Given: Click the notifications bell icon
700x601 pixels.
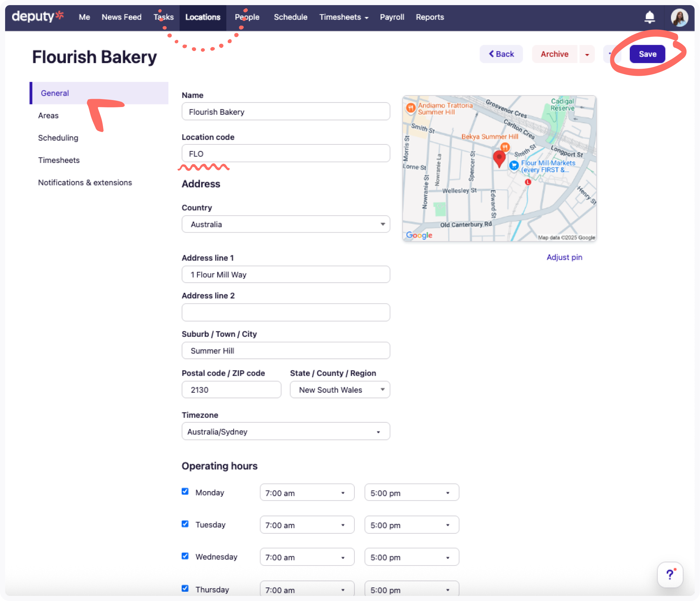Looking at the screenshot, I should click(x=649, y=17).
